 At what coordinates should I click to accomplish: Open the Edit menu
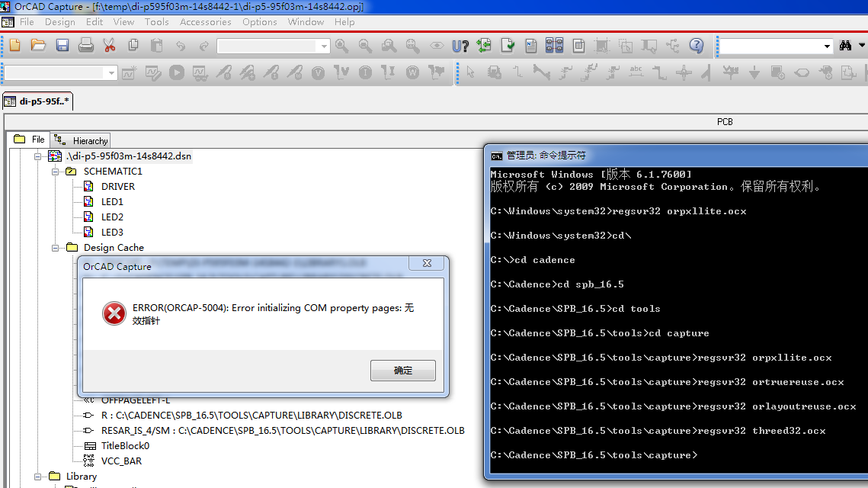(94, 22)
